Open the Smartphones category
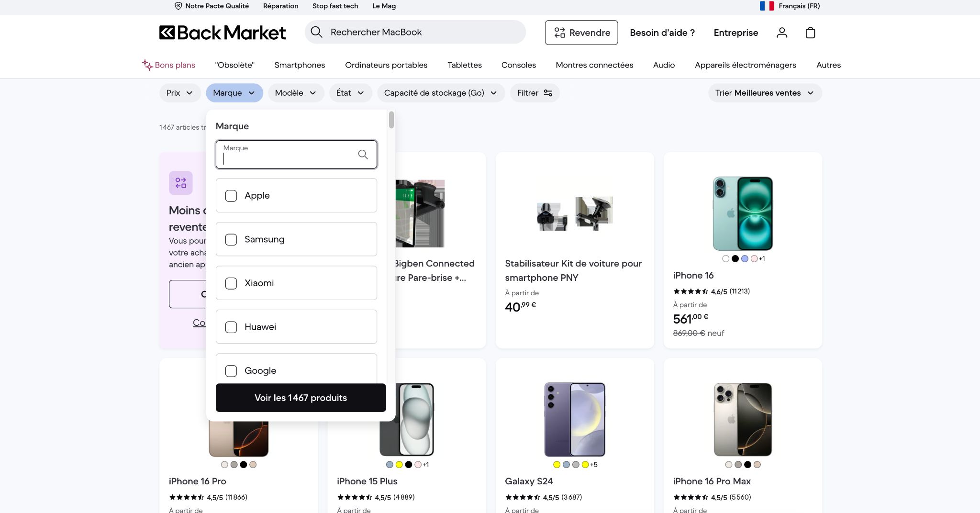 click(300, 65)
